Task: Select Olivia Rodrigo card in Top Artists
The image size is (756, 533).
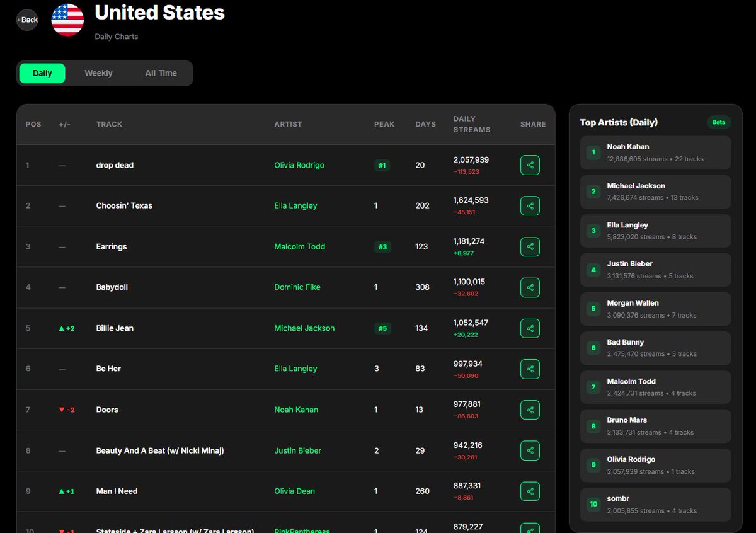Action: point(655,466)
